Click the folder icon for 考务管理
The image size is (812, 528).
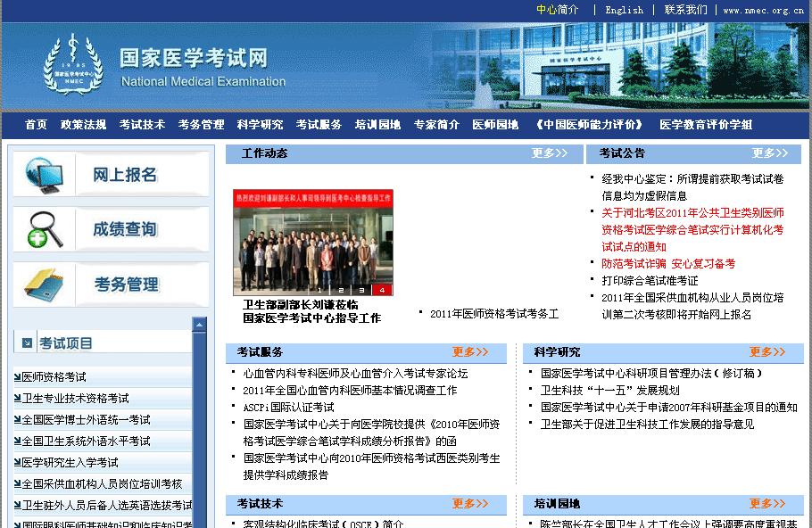click(x=45, y=284)
